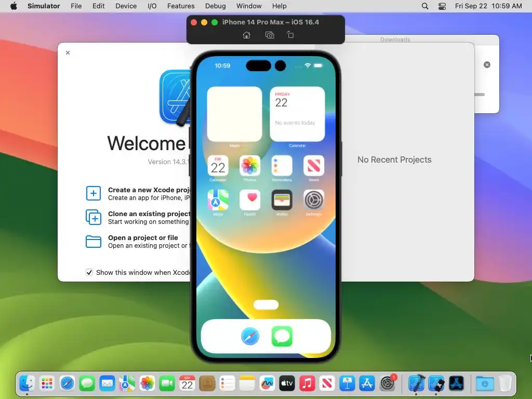Click the date and time in menu bar

[488, 6]
